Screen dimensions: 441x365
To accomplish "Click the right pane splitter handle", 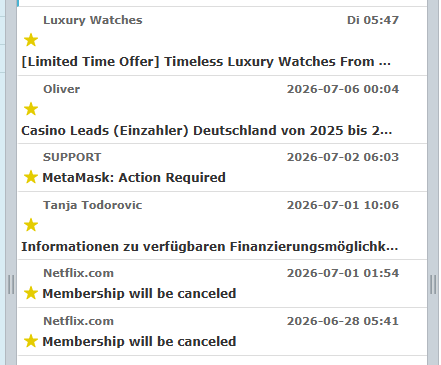I will pyautogui.click(x=433, y=284).
